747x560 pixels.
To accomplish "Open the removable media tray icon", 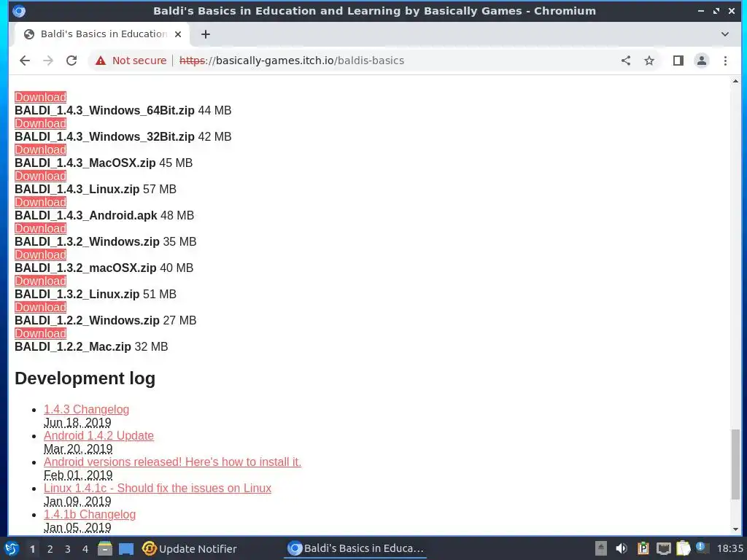I will click(601, 548).
